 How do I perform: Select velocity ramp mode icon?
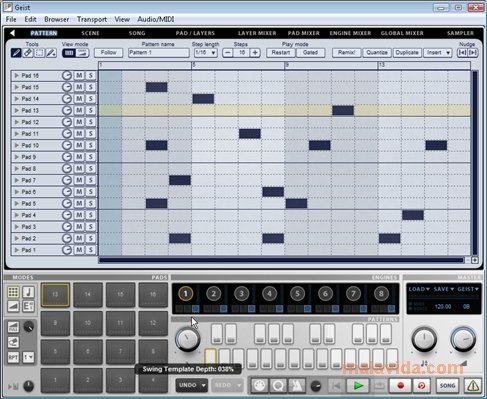point(13,306)
